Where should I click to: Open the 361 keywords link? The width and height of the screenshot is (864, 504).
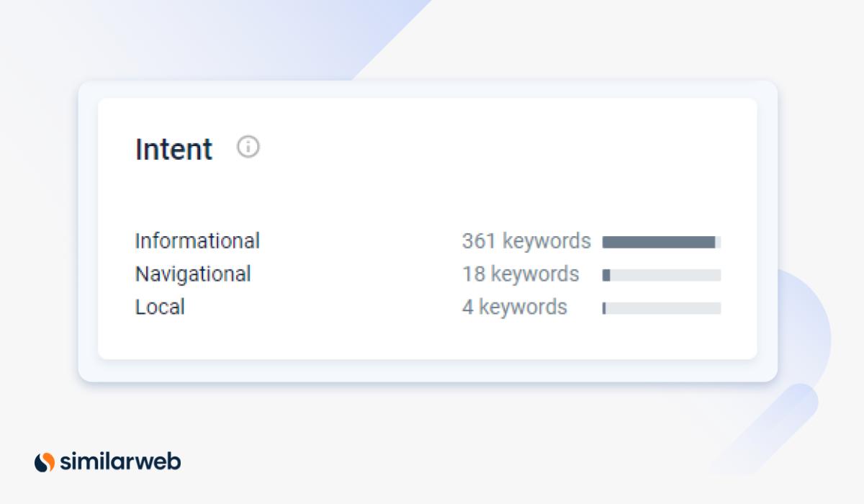[526, 241]
